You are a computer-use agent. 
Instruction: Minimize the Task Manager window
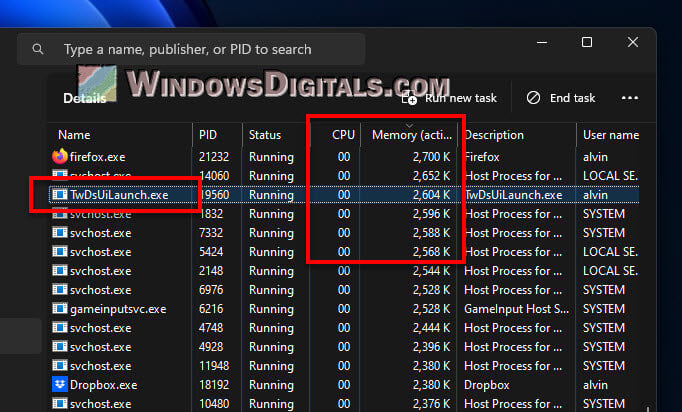click(x=542, y=42)
